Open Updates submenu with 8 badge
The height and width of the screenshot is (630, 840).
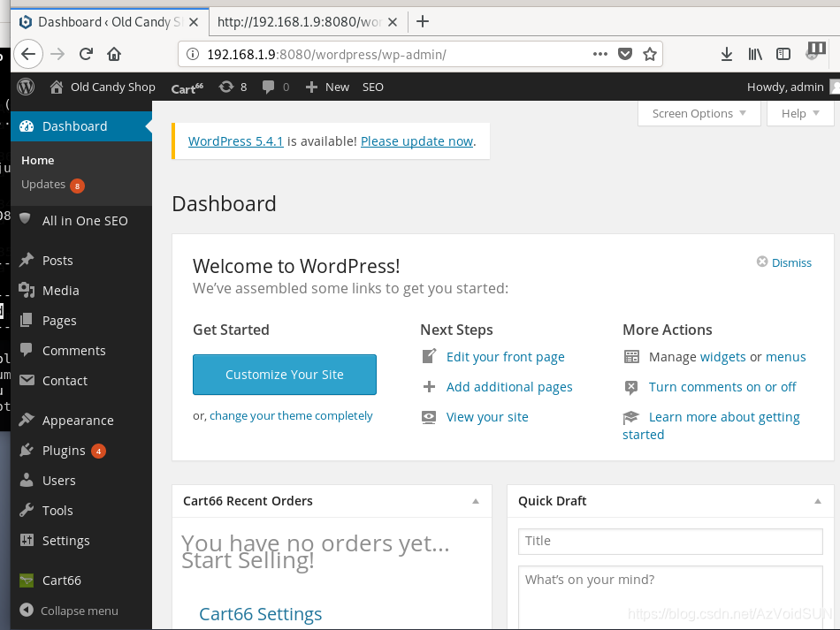pos(52,185)
